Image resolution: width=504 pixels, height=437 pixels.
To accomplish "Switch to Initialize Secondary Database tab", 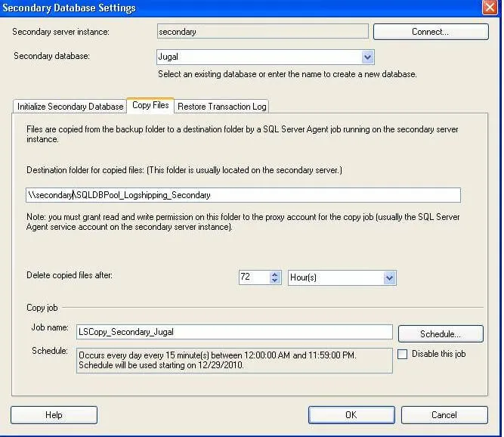I will coord(70,107).
